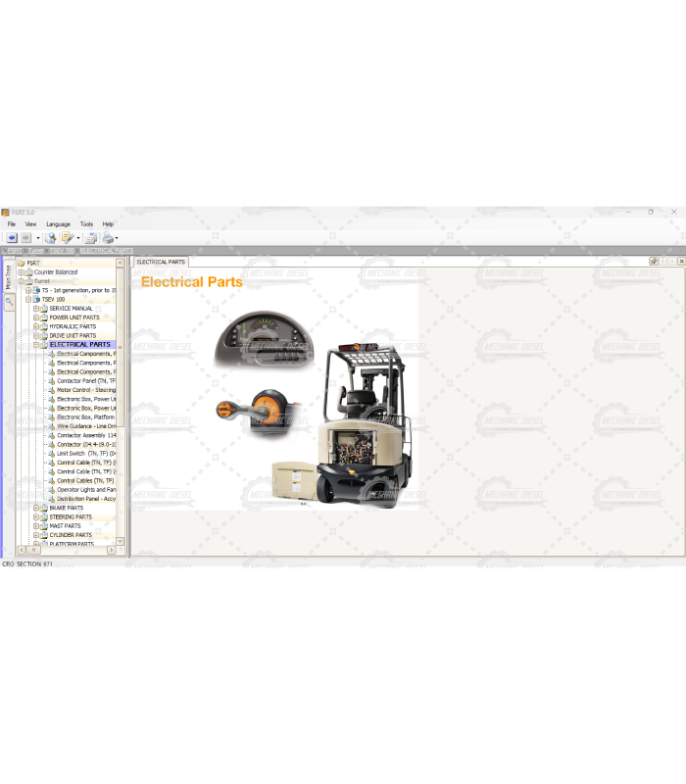Click the blue Back navigation arrow

tap(12, 238)
